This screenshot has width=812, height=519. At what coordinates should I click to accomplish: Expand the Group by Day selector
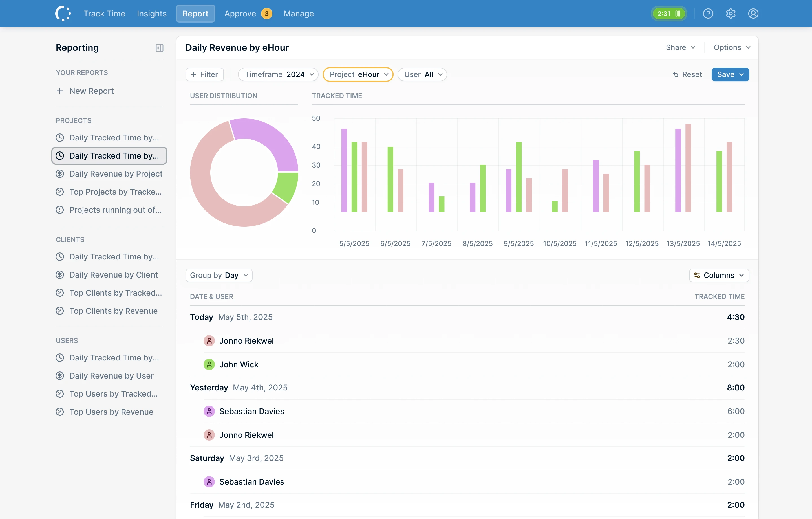pos(219,275)
